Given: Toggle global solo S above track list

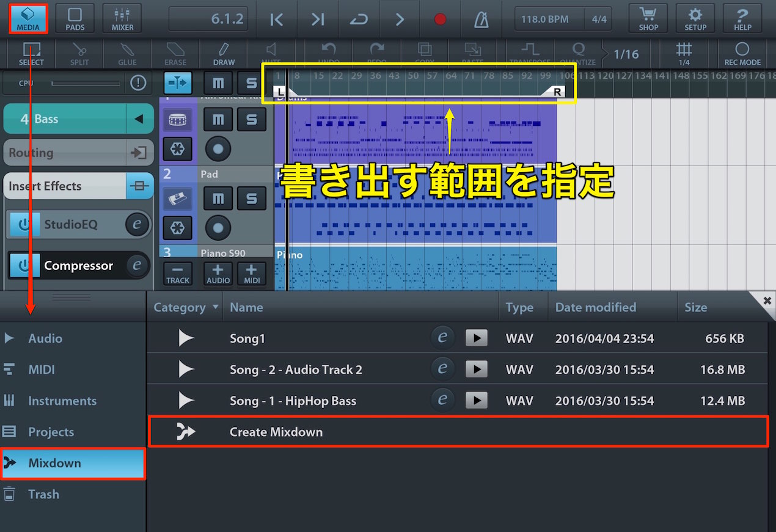Looking at the screenshot, I should [x=251, y=83].
